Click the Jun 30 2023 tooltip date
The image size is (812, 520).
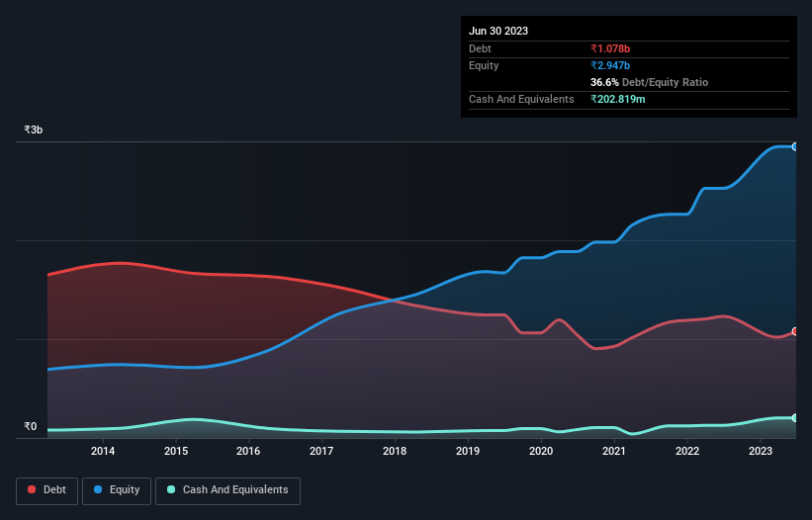(498, 31)
